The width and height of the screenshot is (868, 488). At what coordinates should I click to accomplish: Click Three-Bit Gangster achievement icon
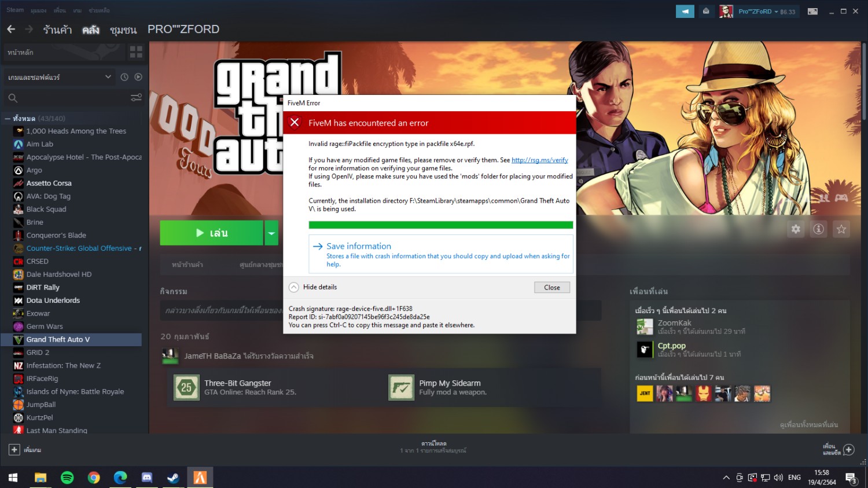point(186,387)
